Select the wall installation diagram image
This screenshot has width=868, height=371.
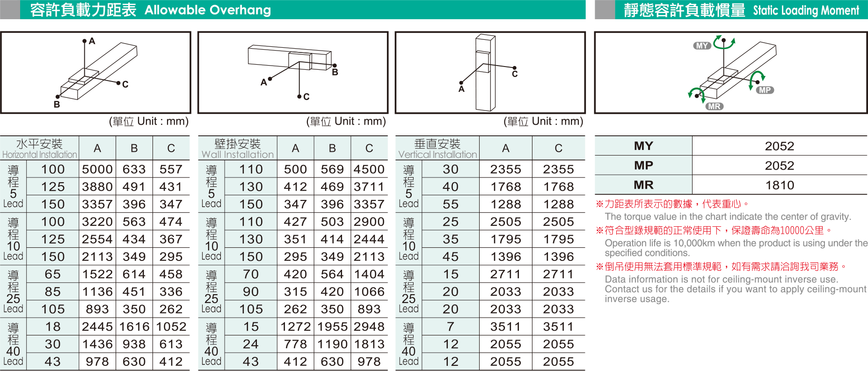point(293,73)
